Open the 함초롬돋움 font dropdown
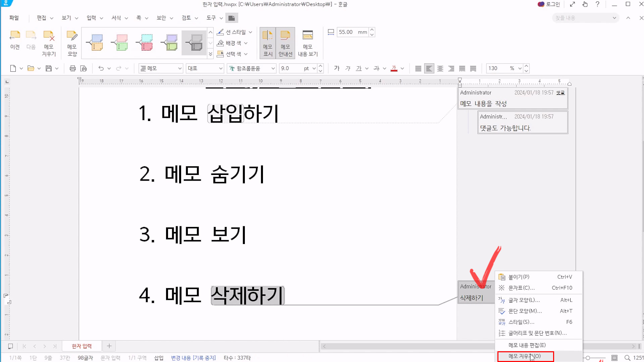 pyautogui.click(x=273, y=68)
